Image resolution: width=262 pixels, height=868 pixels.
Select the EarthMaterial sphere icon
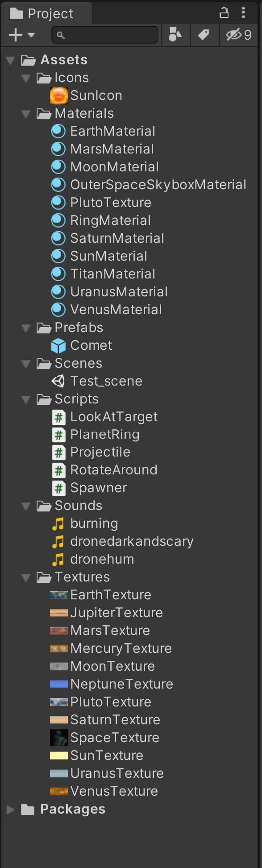coord(58,131)
